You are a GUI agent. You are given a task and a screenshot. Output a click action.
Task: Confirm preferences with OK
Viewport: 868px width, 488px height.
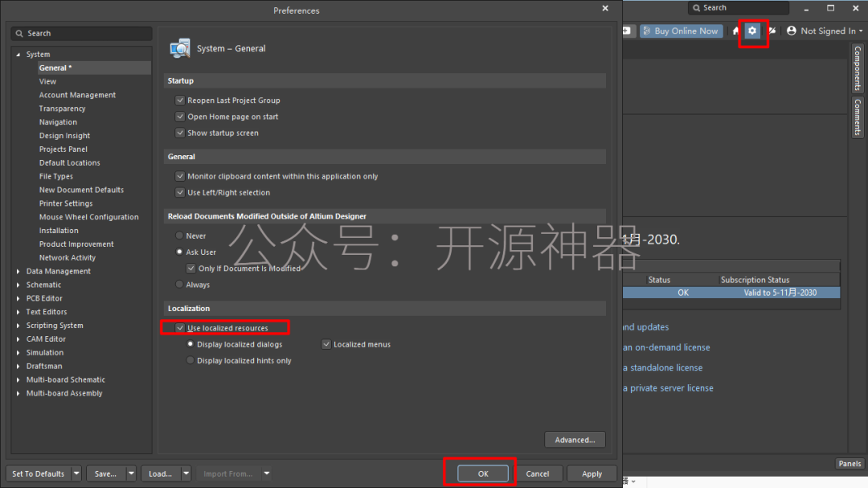[x=483, y=474]
